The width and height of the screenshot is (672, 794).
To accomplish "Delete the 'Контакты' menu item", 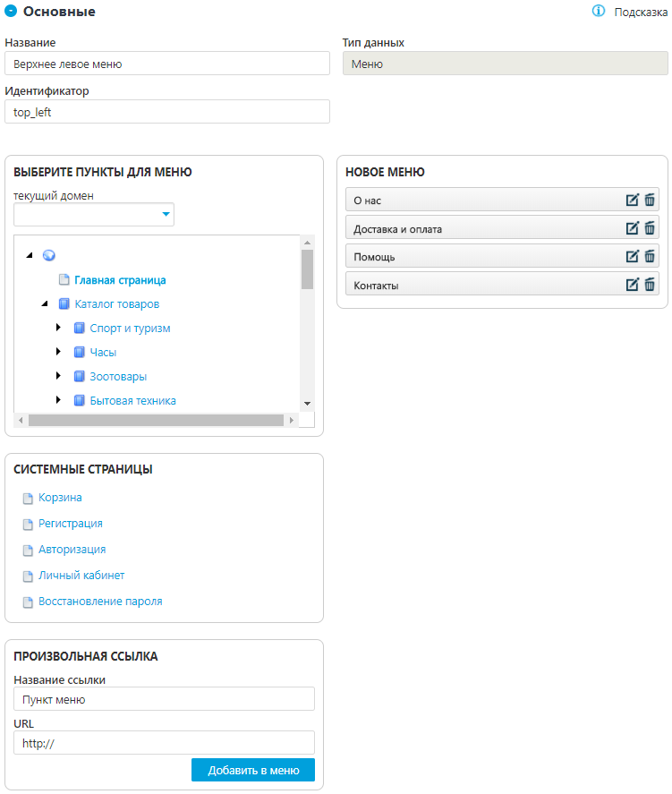I will [651, 285].
